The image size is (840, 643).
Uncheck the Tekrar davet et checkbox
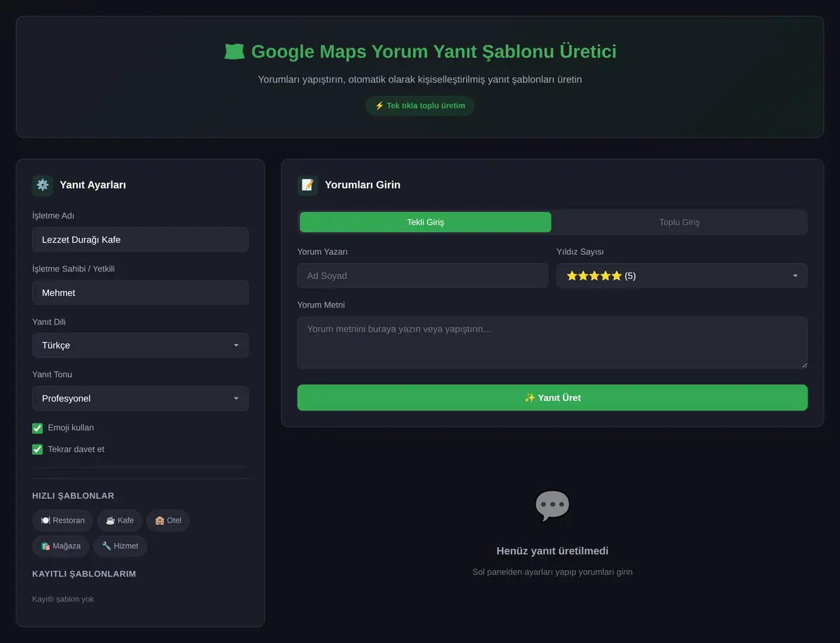(38, 450)
